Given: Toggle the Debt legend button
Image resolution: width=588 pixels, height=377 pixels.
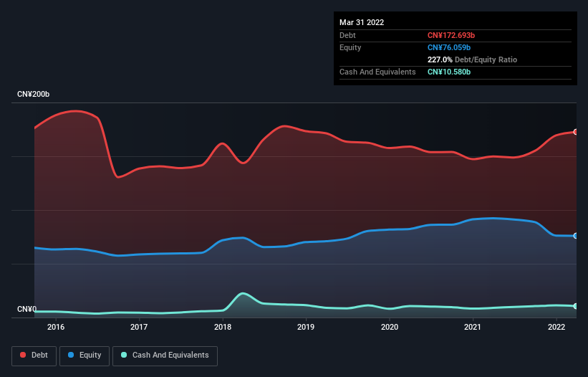Looking at the screenshot, I should [x=34, y=355].
